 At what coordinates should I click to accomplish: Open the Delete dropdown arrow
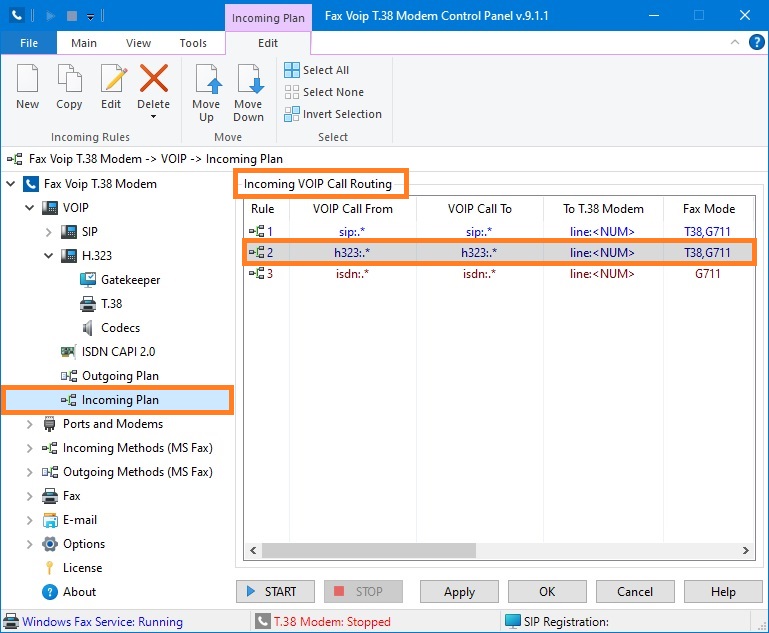tap(154, 117)
